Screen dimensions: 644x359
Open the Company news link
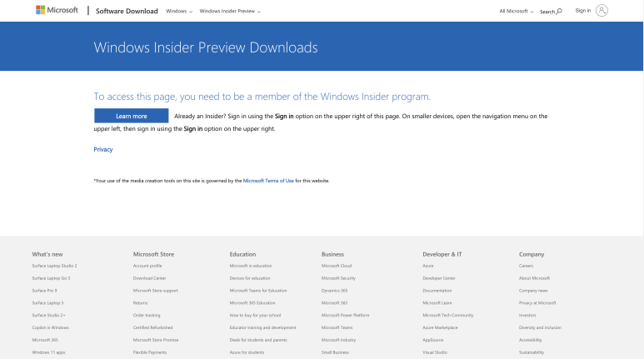(x=533, y=291)
